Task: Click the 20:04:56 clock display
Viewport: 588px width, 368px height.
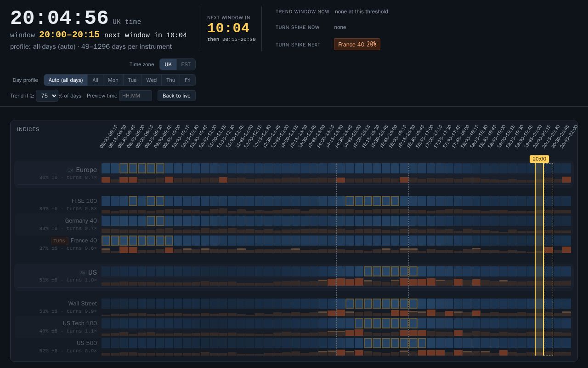Action: (x=59, y=18)
